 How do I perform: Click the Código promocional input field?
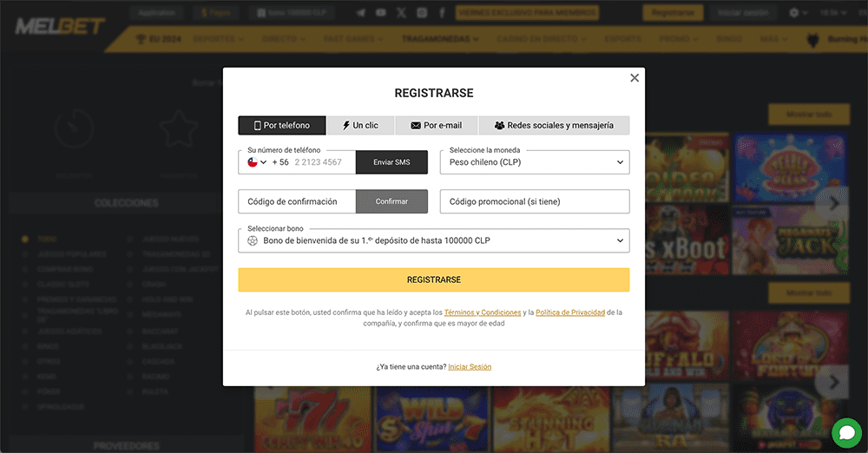point(535,201)
